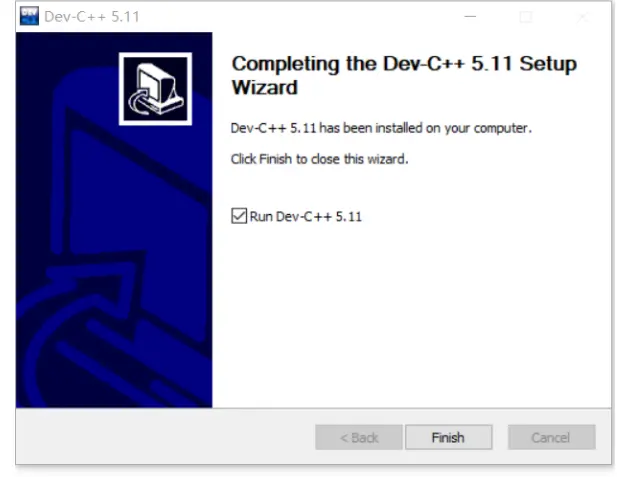The width and height of the screenshot is (617, 477).
Task: Click the Dev-C++ logo in title bar
Action: [x=29, y=16]
